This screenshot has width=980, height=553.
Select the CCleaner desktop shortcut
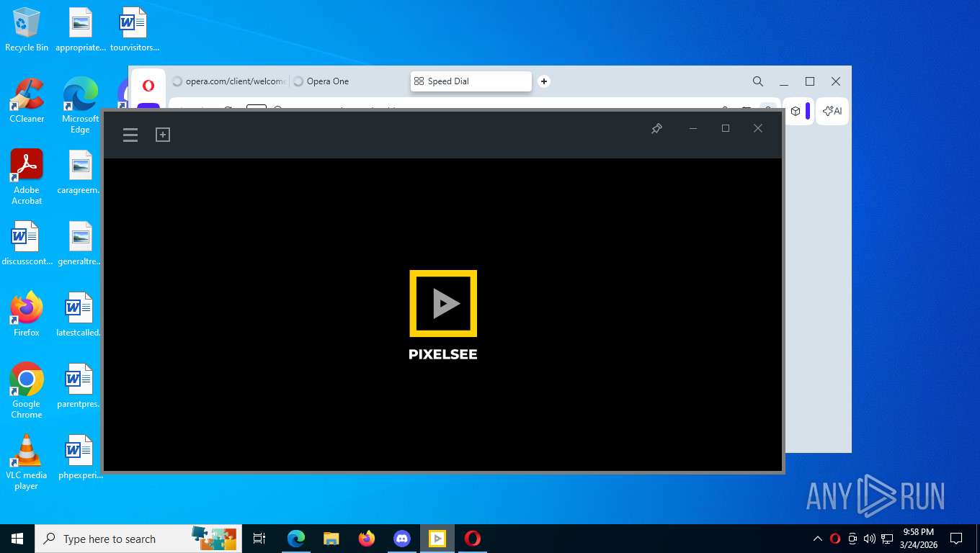click(27, 101)
